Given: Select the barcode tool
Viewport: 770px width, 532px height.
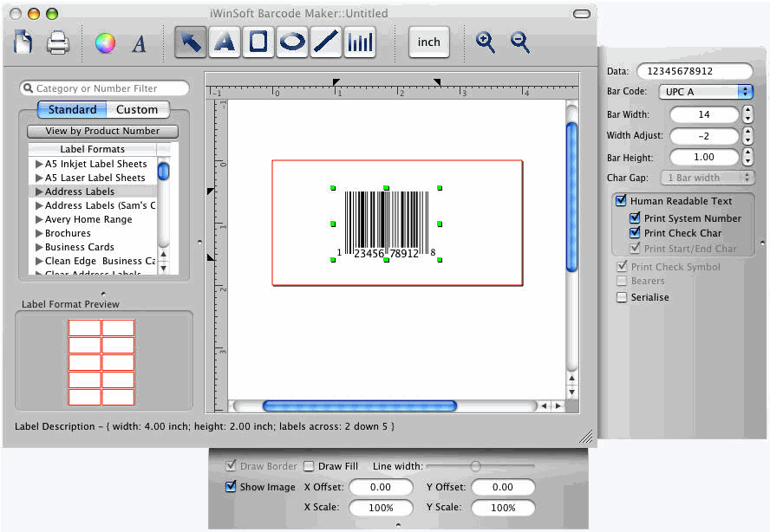Looking at the screenshot, I should click(360, 42).
